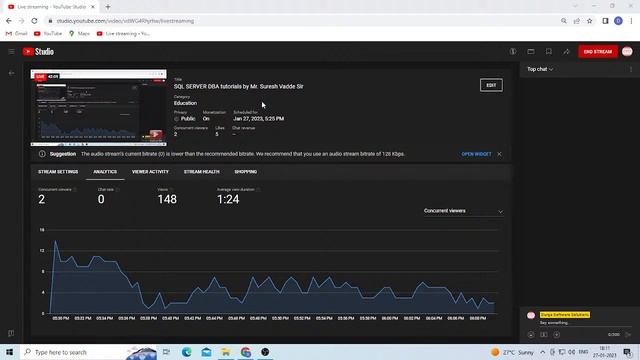
Task: Expand the Concurrent viewers chart dropdown
Action: [x=463, y=211]
